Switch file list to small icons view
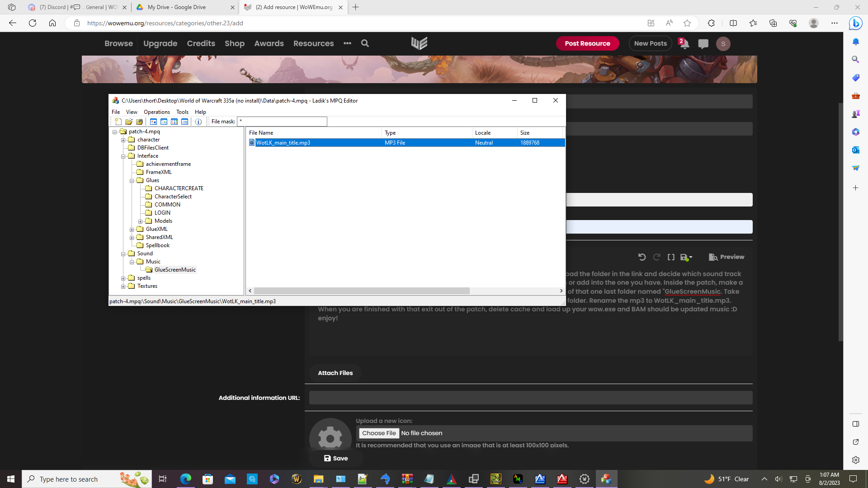The image size is (868, 488). point(164,122)
